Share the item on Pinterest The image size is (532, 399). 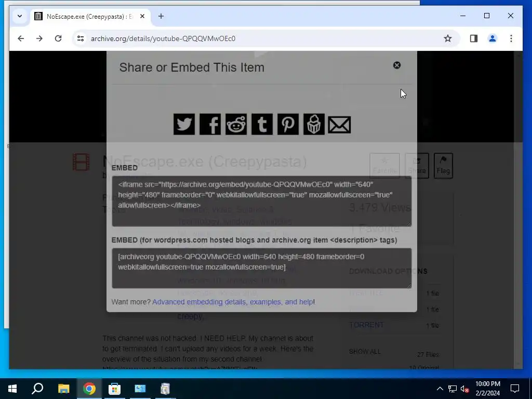coord(288,124)
